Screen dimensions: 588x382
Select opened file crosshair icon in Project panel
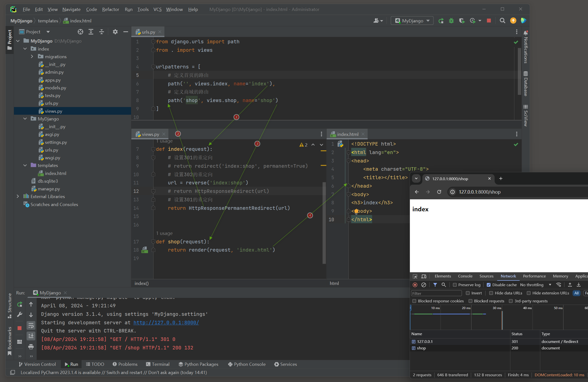pyautogui.click(x=80, y=32)
